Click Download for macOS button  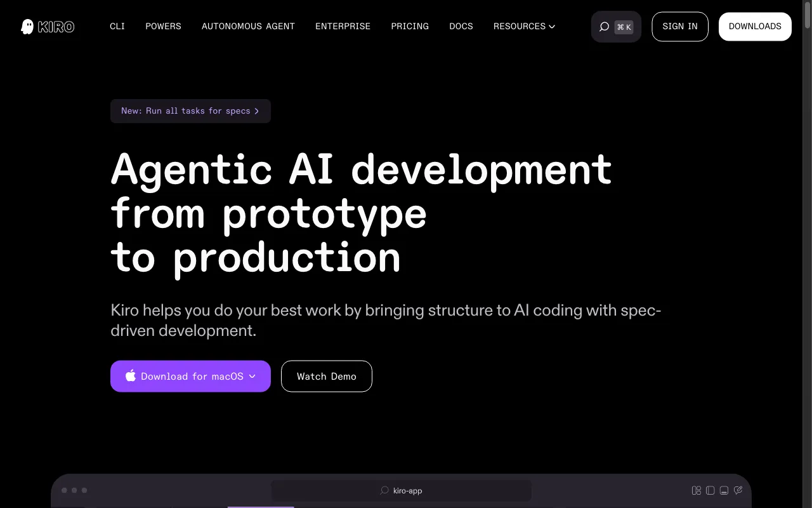190,377
